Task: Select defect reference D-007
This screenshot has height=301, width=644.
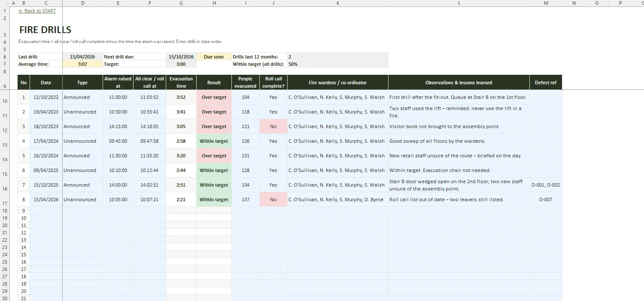Action: point(546,200)
